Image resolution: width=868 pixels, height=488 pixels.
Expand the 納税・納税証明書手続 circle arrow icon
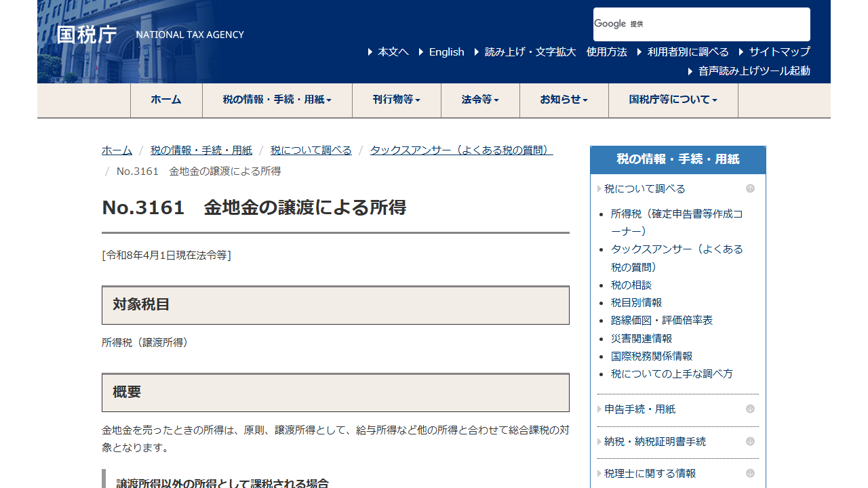click(750, 441)
